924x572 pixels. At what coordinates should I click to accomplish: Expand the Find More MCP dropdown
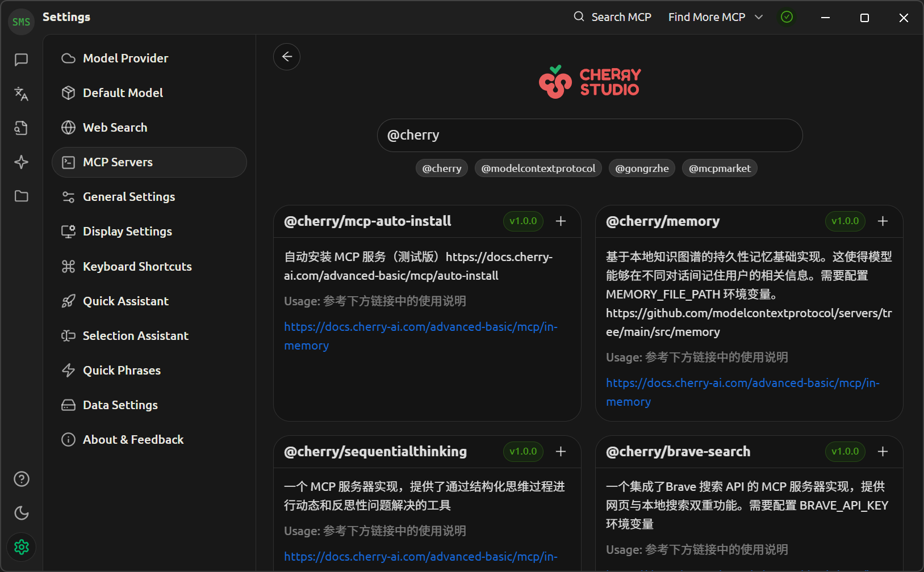(715, 16)
